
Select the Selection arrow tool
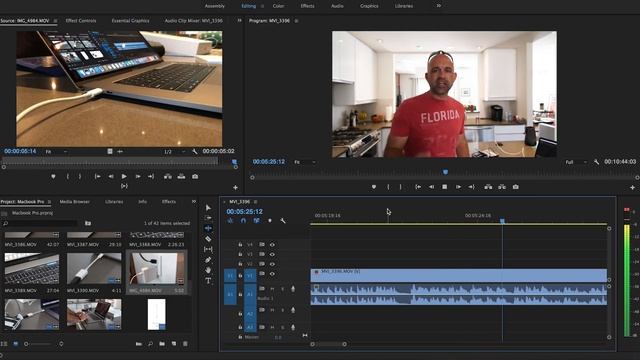208,208
